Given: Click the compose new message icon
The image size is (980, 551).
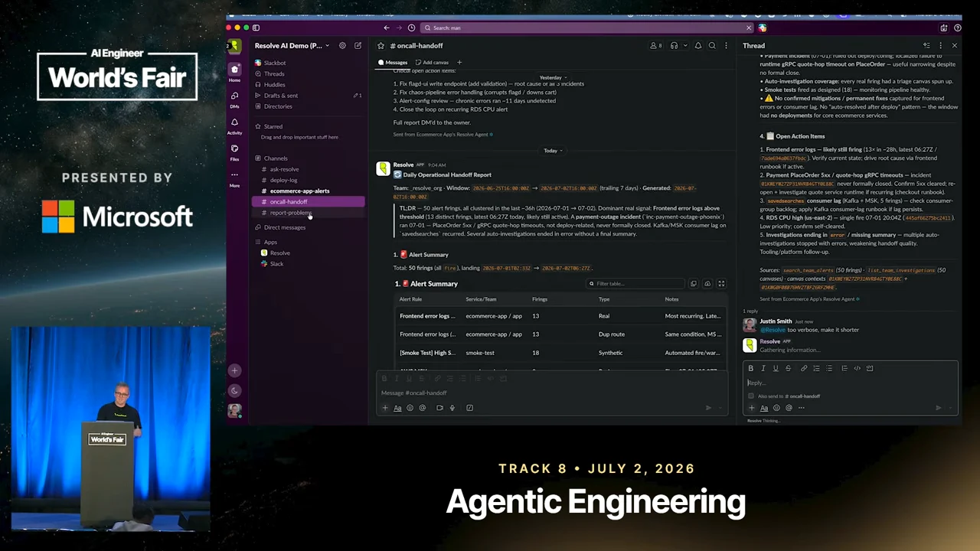Looking at the screenshot, I should point(358,46).
